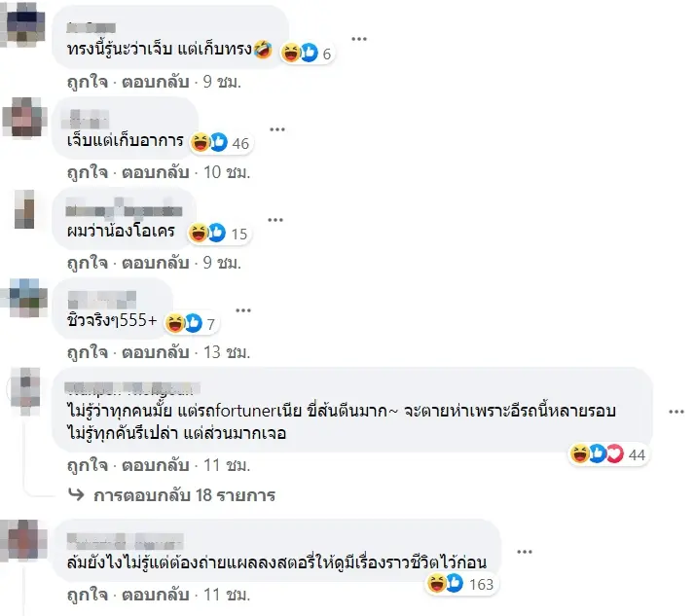Open three-dot menu on 'เจ็บแต่เก็บอาการ' comment
This screenshot has width=695, height=616.
coord(277,129)
